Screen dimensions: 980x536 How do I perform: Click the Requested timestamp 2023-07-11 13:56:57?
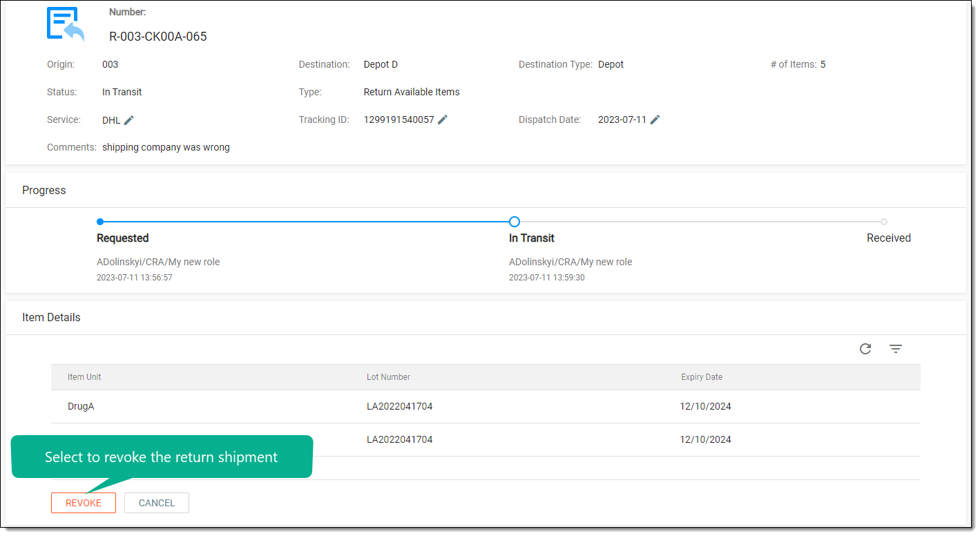click(135, 278)
